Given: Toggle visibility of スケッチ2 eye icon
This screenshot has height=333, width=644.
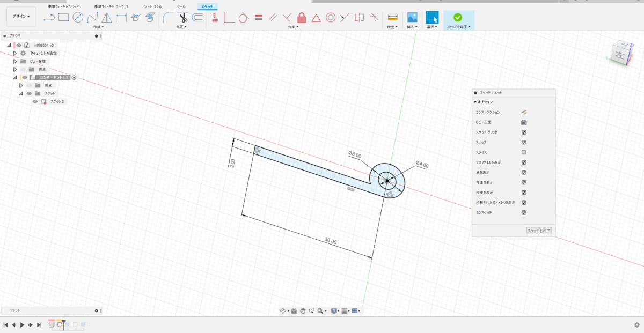Looking at the screenshot, I should pos(35,101).
